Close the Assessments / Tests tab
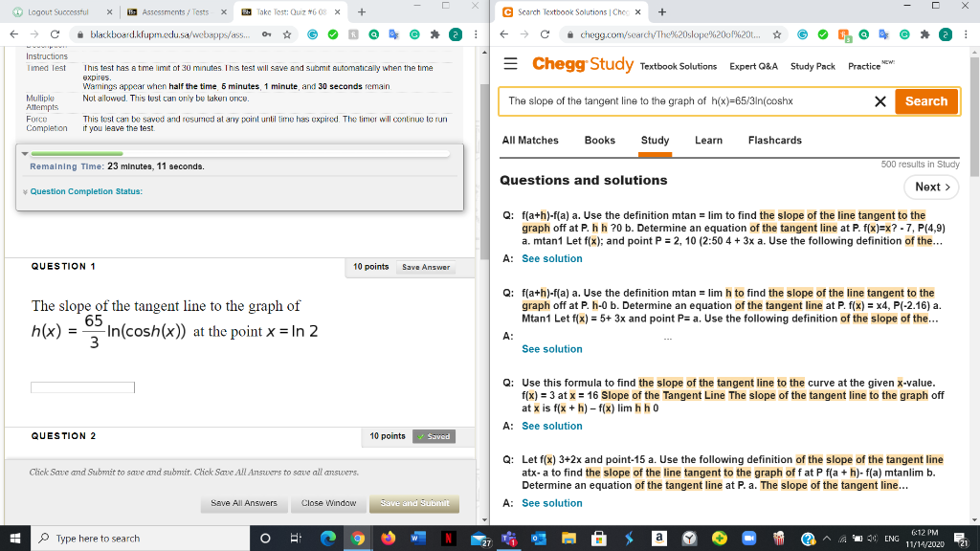 click(x=224, y=11)
